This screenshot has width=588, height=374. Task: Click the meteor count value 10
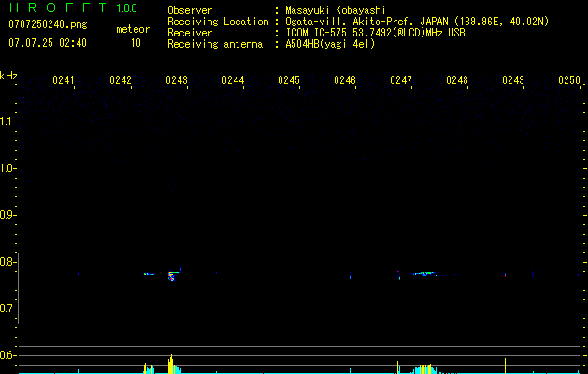pos(136,43)
